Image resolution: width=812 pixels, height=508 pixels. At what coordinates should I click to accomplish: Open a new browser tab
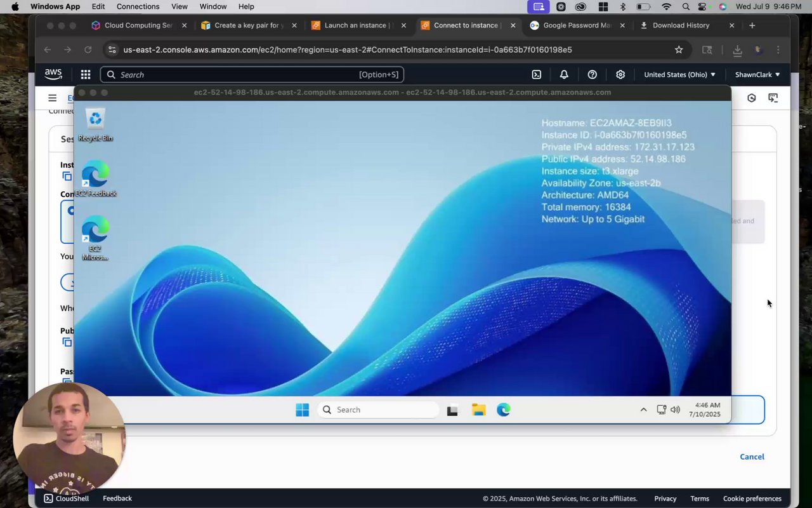point(752,25)
